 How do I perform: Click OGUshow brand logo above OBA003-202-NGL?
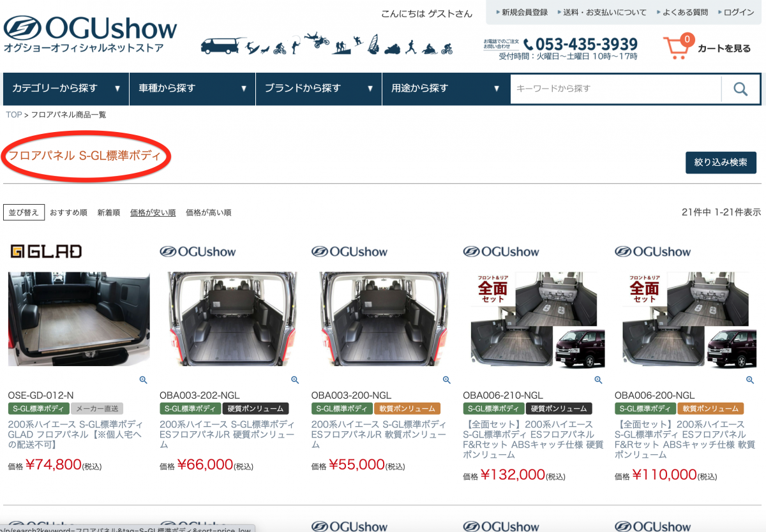click(x=198, y=251)
